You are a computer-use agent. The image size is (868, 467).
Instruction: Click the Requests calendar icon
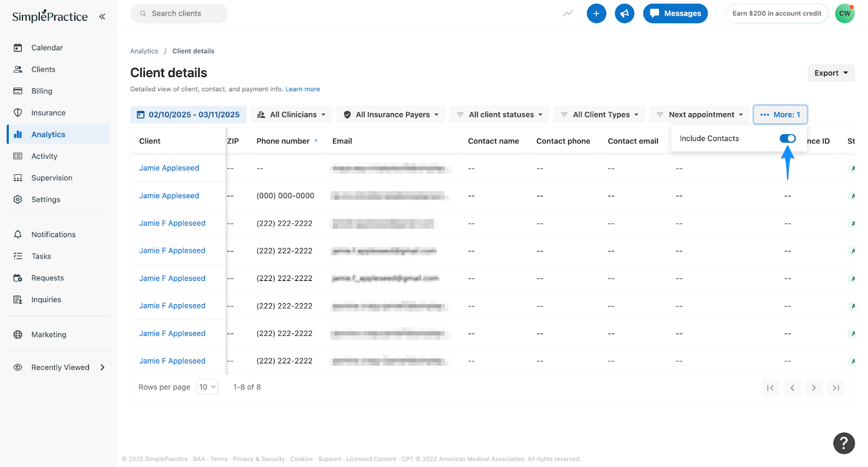tap(18, 278)
